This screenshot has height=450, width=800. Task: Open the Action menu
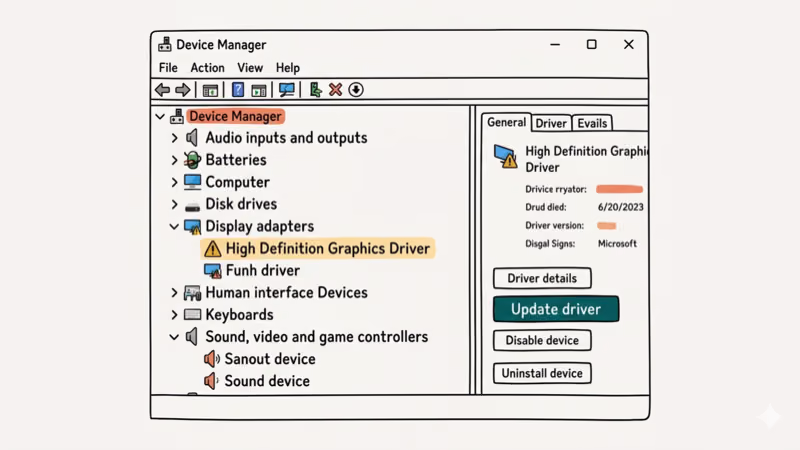click(x=207, y=68)
